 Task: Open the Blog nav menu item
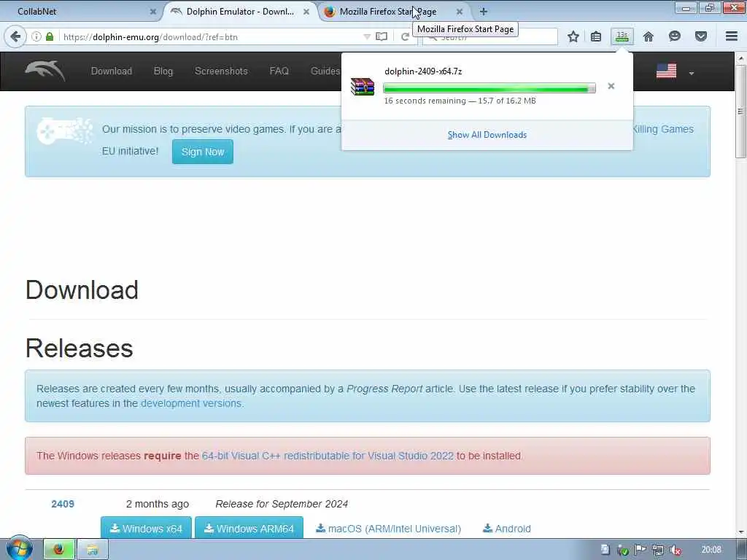click(x=163, y=71)
